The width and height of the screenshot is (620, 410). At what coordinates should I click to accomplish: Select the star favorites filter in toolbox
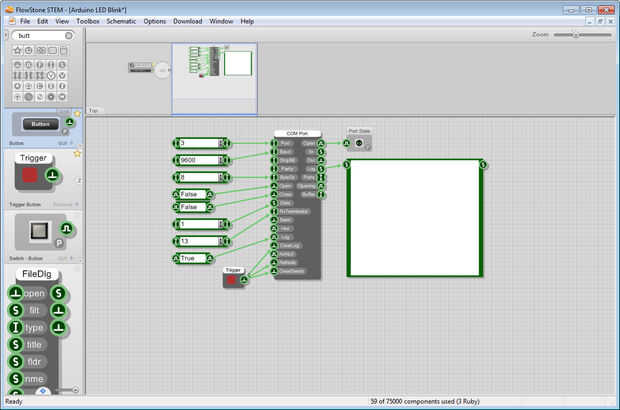[17, 51]
